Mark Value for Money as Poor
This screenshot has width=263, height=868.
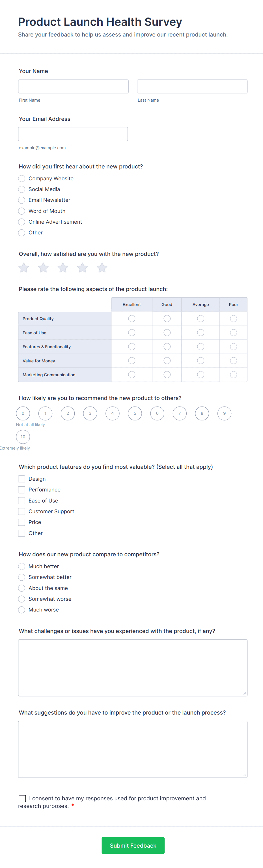point(233,361)
